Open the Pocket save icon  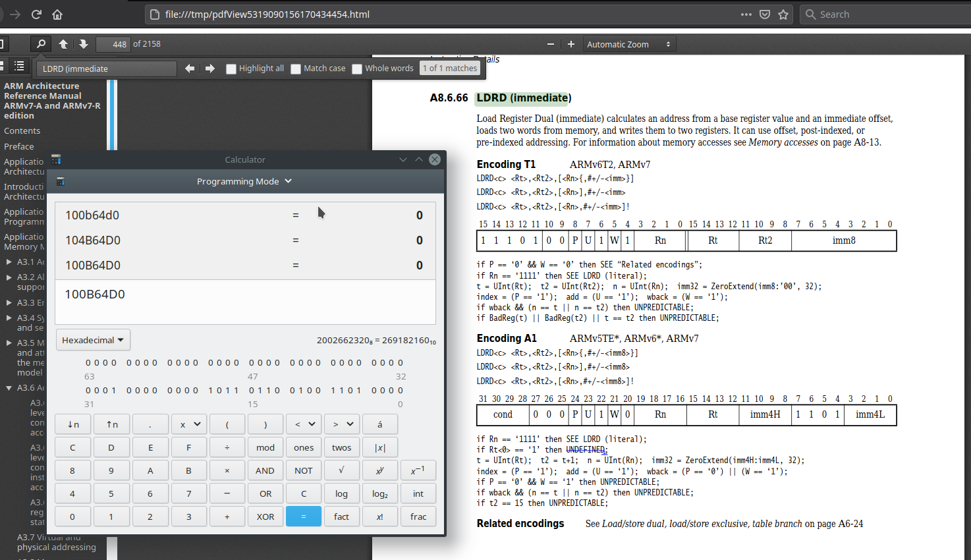tap(765, 14)
